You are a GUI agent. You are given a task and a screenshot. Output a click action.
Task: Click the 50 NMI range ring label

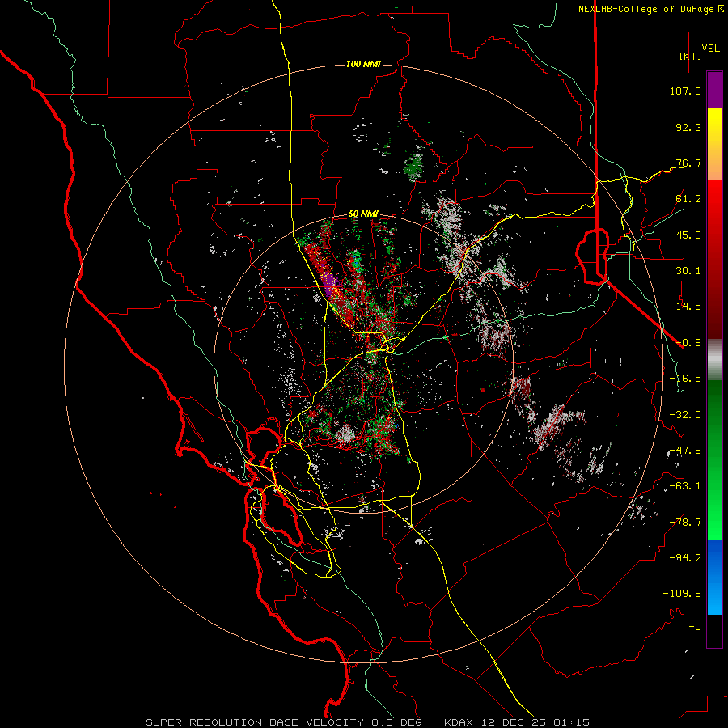click(x=363, y=214)
